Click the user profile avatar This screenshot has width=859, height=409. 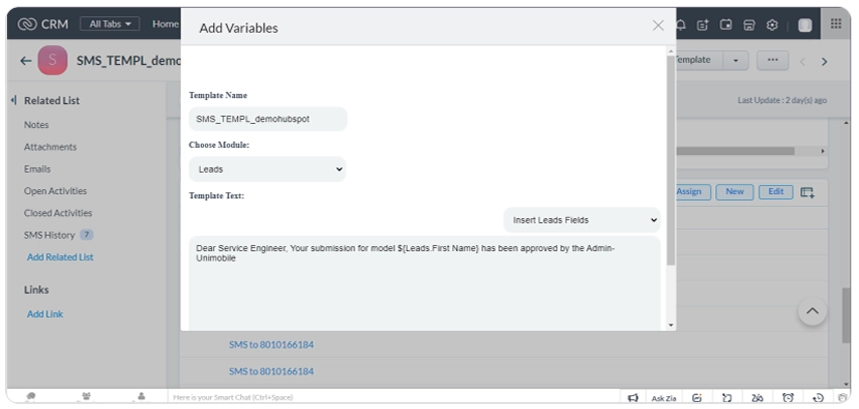click(x=805, y=25)
